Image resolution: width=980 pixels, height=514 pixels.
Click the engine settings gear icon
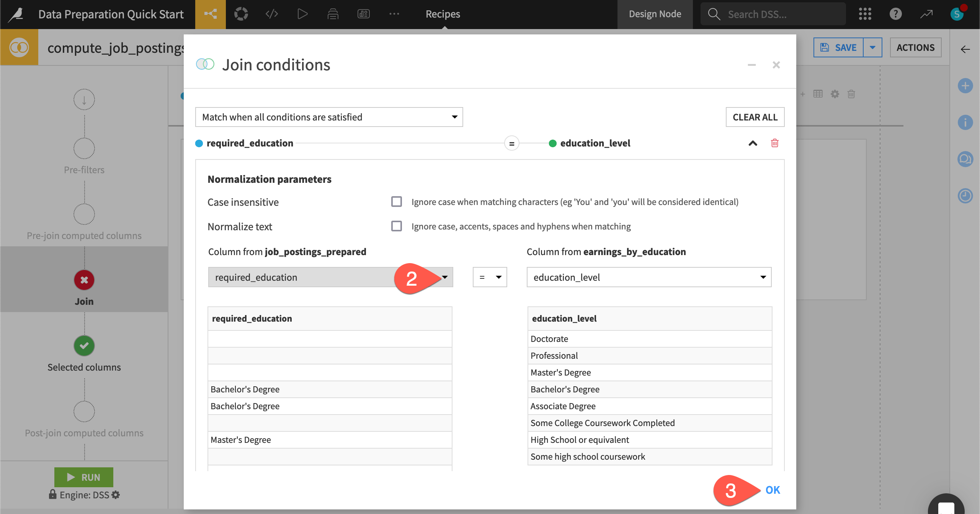[116, 495]
